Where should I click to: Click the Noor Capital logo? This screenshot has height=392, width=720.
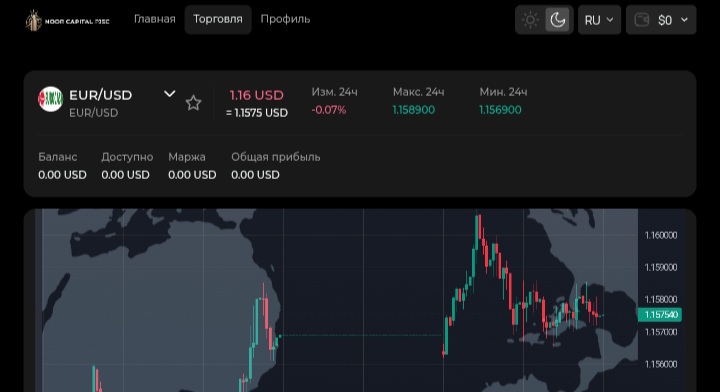(x=68, y=20)
